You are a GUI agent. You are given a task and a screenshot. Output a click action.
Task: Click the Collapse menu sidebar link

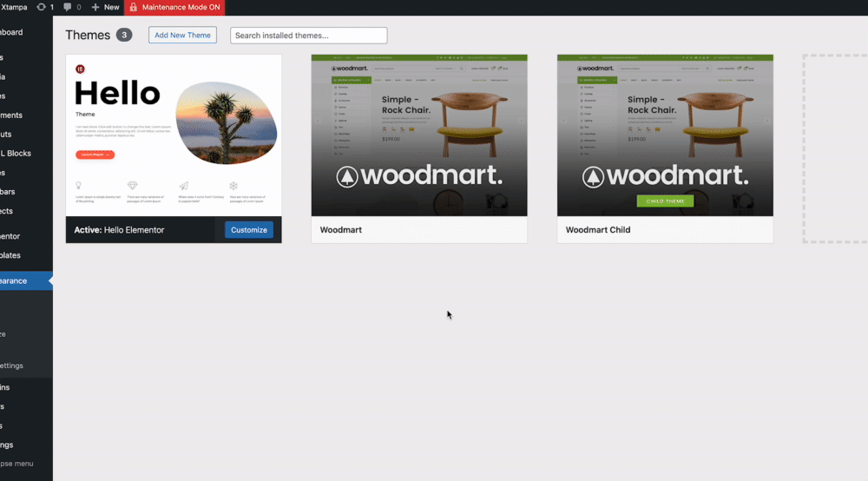[16, 464]
